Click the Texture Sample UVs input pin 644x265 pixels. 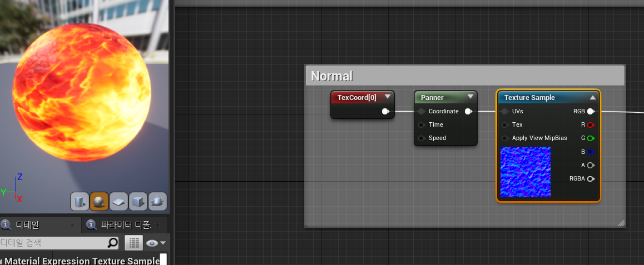click(505, 111)
